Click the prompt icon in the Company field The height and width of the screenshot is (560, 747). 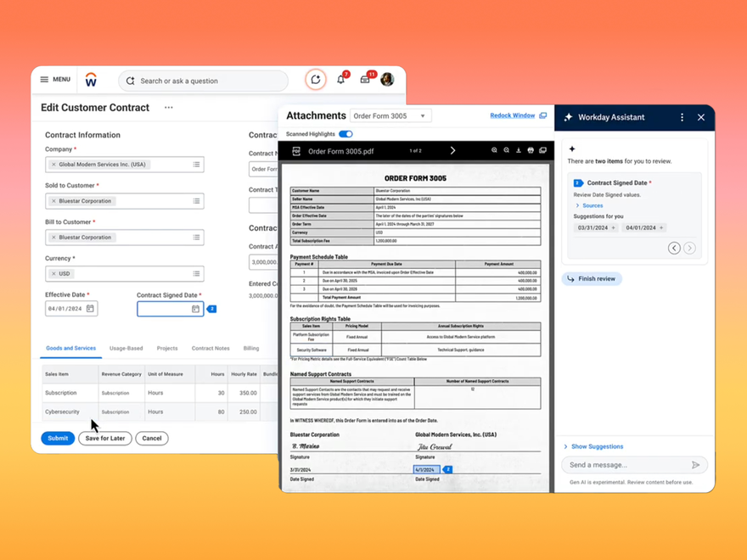197,165
